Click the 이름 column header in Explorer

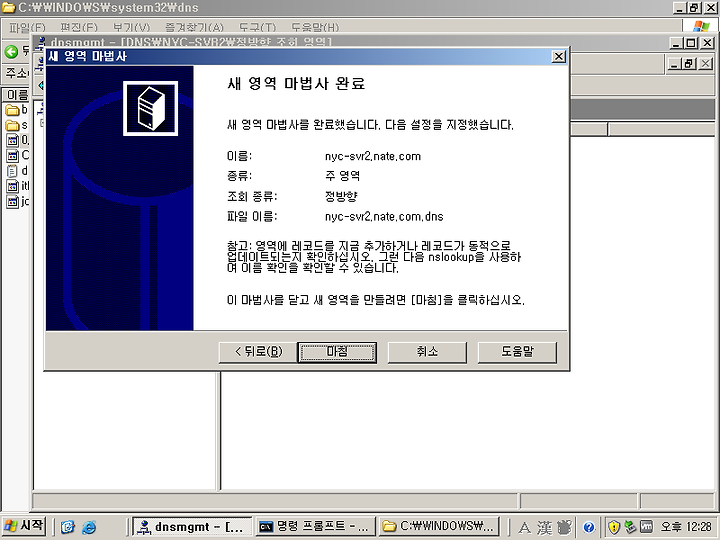[x=17, y=95]
